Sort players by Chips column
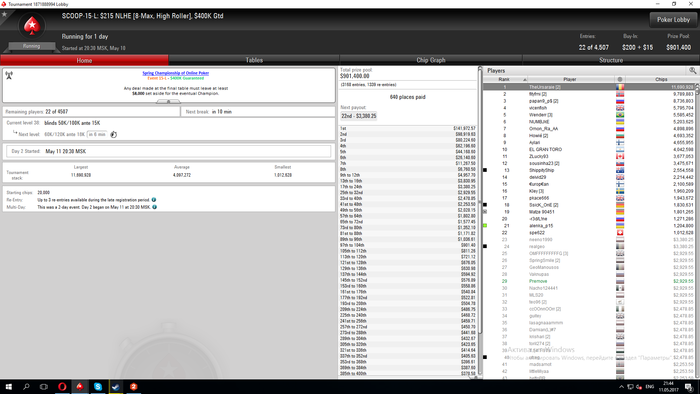Screen dimensions: 700x394 click(x=661, y=79)
